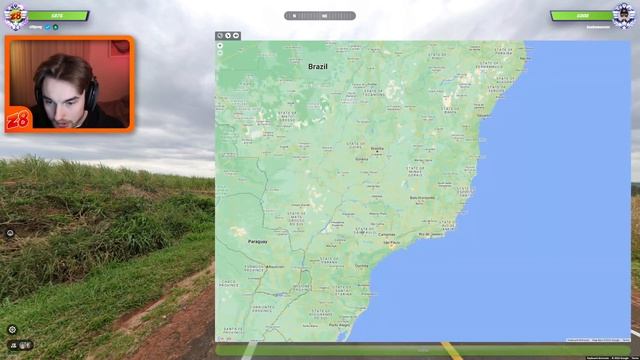Click the player icon in the bottom-left pill
The width and height of the screenshot is (640, 360).
pyautogui.click(x=13, y=346)
